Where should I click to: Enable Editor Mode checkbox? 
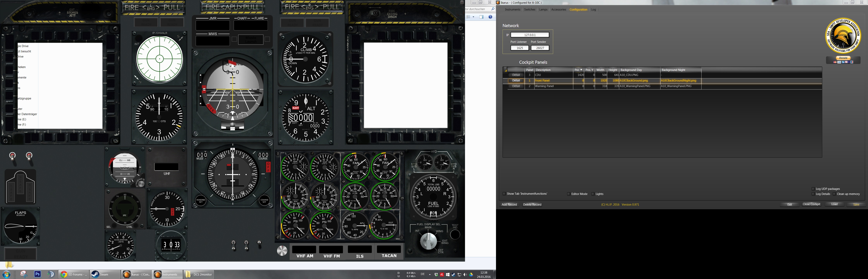[x=568, y=194]
